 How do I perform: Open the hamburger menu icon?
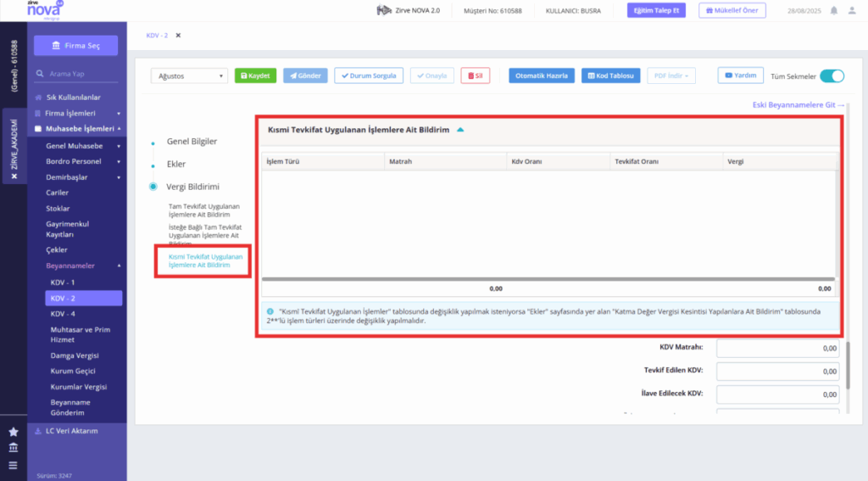(14, 466)
